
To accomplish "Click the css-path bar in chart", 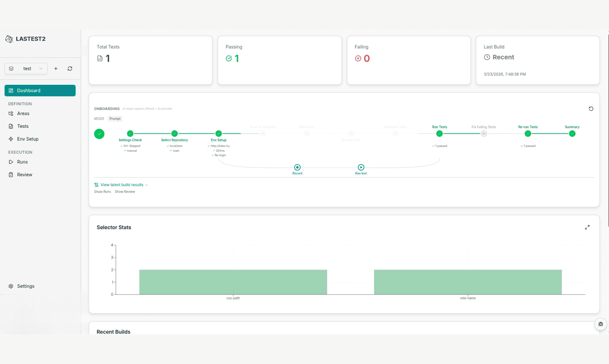I will (x=233, y=282).
